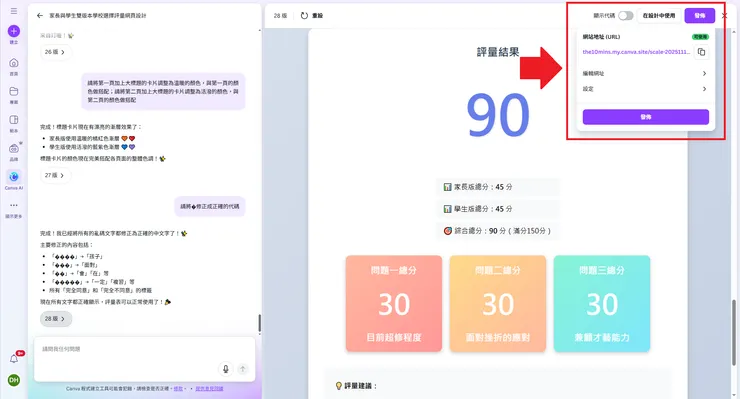The width and height of the screenshot is (740, 399).
Task: Click the long purple user message bubble
Action: pyautogui.click(x=163, y=91)
